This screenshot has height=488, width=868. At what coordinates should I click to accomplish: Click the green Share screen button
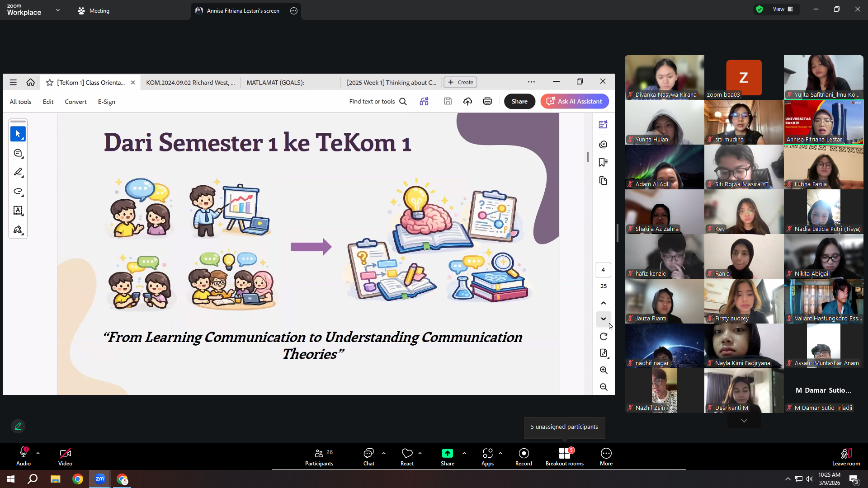(x=448, y=457)
